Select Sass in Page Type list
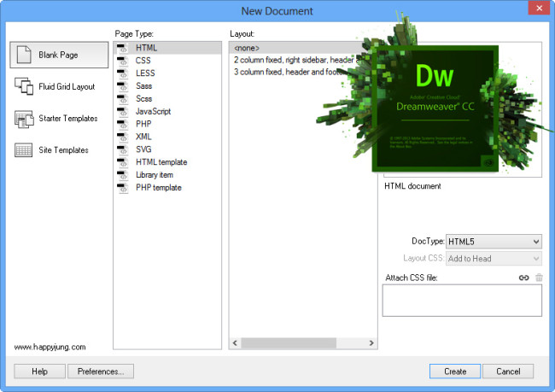The height and width of the screenshot is (392, 555). 167,86
